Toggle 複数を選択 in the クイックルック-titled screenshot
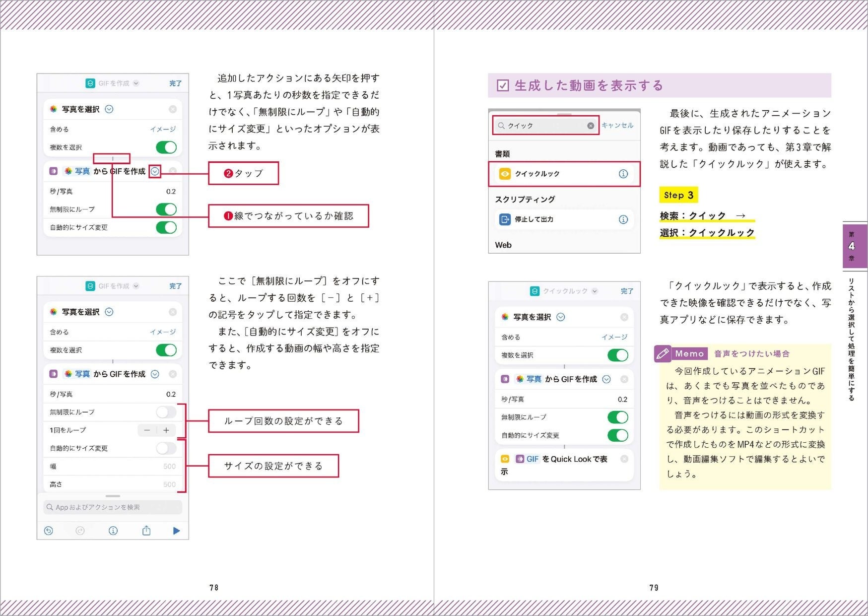868x616 pixels. [617, 355]
